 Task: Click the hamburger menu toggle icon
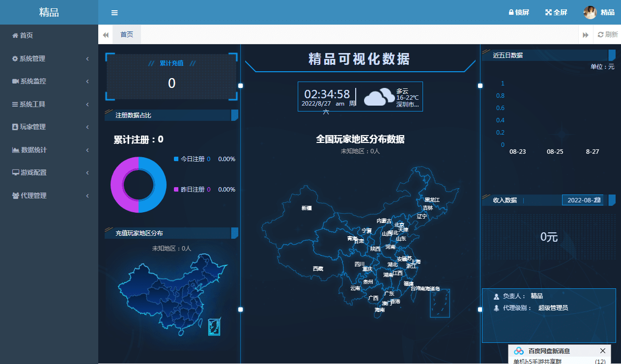coord(114,13)
